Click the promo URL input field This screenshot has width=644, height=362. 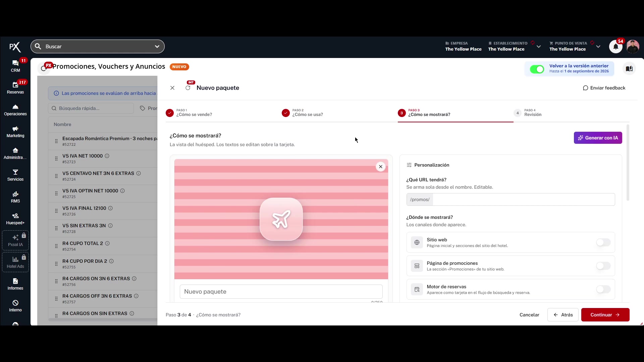(x=524, y=199)
